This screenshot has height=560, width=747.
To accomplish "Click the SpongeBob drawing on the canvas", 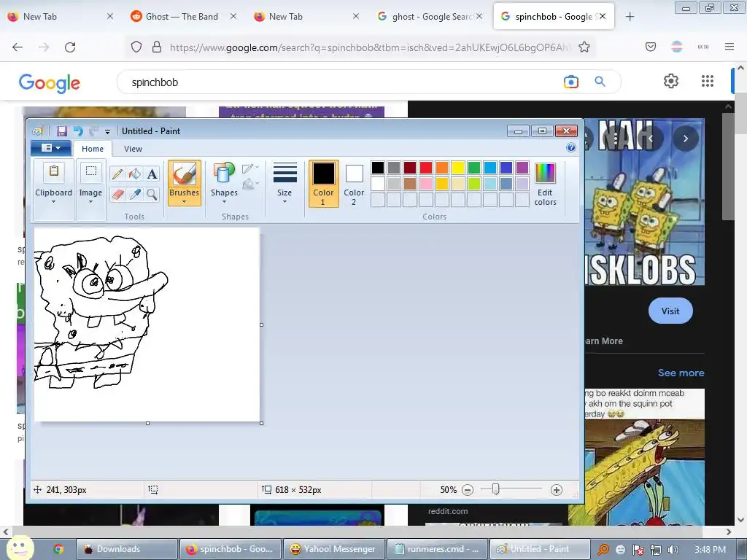I will 101,312.
